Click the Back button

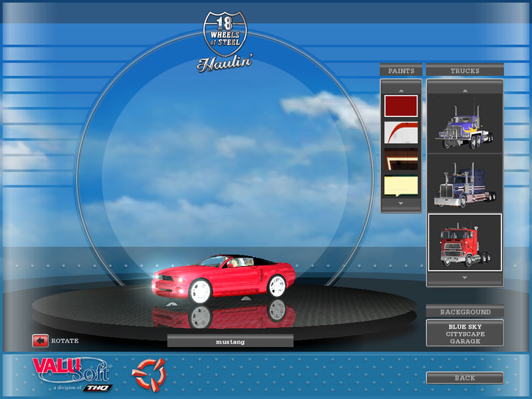(x=465, y=378)
